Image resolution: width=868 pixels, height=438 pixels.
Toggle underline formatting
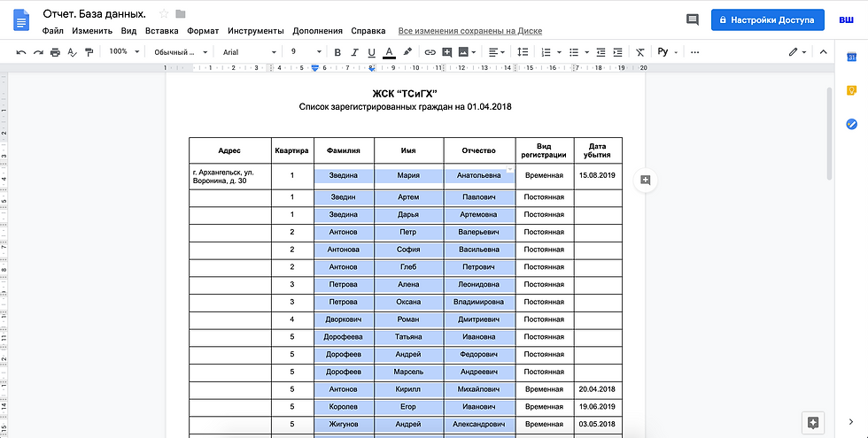coord(371,52)
